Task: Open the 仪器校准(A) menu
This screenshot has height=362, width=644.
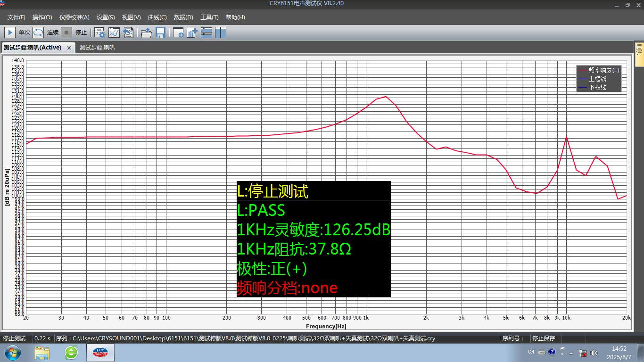Action: (x=74, y=17)
